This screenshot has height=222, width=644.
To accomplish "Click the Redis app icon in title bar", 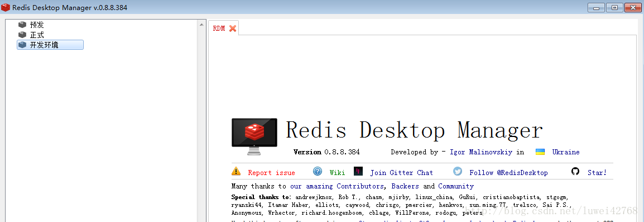I will [6, 7].
